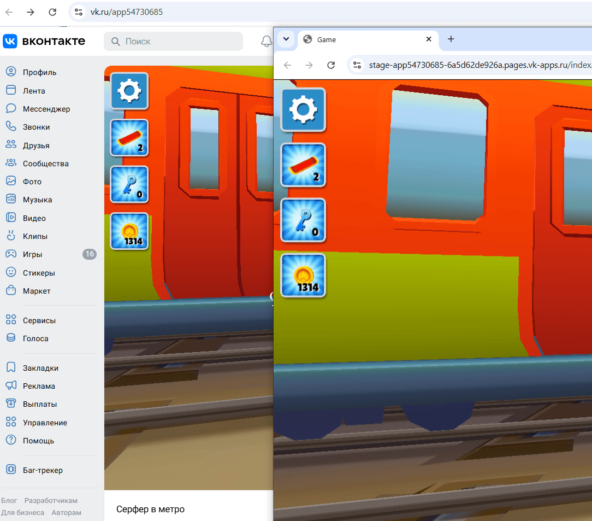The image size is (592, 521).
Task: Open settings gear in Game window
Action: 303,110
